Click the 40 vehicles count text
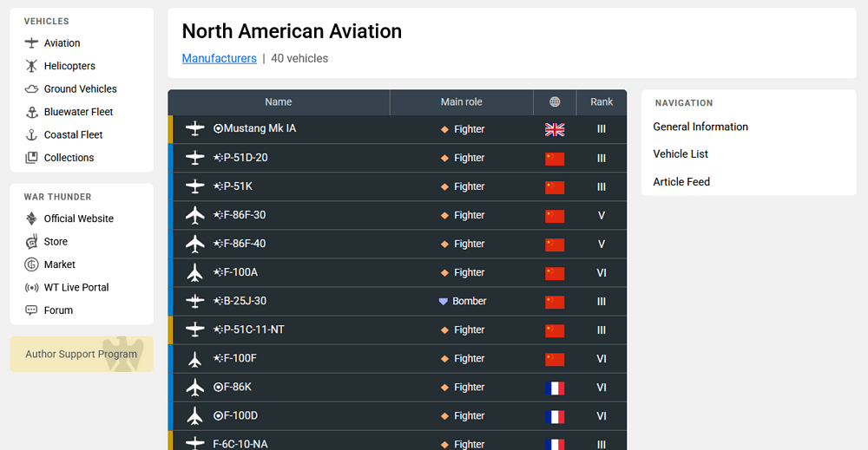 click(299, 59)
